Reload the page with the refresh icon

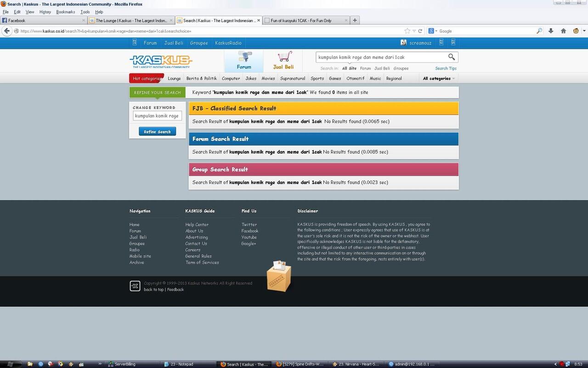(420, 31)
